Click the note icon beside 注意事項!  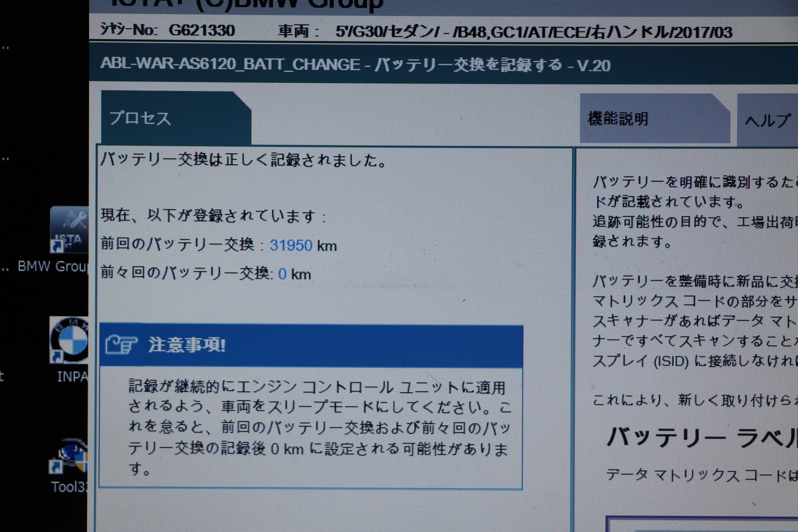(121, 345)
